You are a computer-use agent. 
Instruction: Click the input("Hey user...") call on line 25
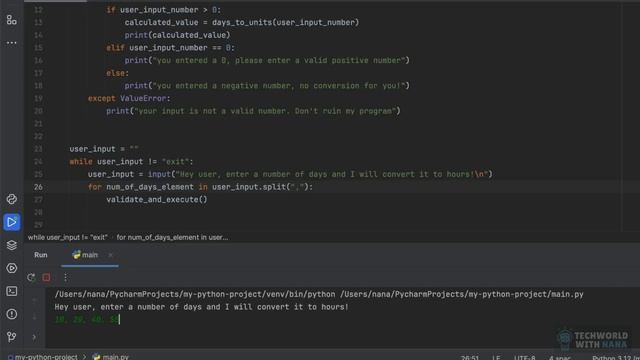click(320, 174)
